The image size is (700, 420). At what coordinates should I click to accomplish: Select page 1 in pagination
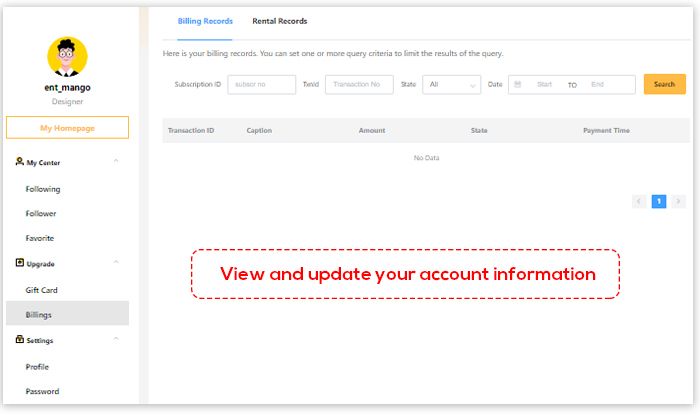point(659,201)
